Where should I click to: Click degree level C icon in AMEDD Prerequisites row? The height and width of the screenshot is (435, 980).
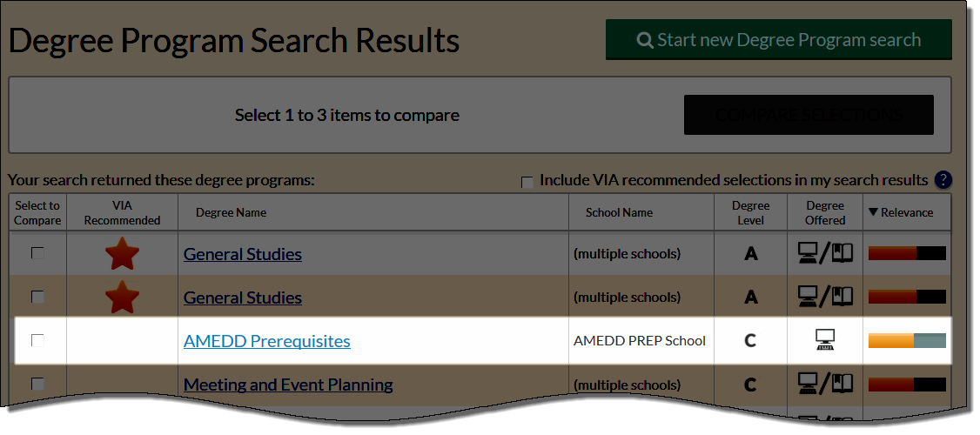pyautogui.click(x=750, y=341)
